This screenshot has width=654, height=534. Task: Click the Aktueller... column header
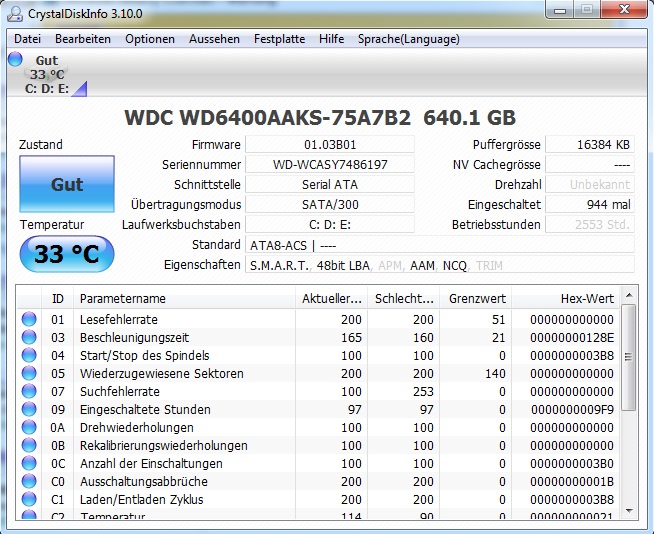coord(332,299)
